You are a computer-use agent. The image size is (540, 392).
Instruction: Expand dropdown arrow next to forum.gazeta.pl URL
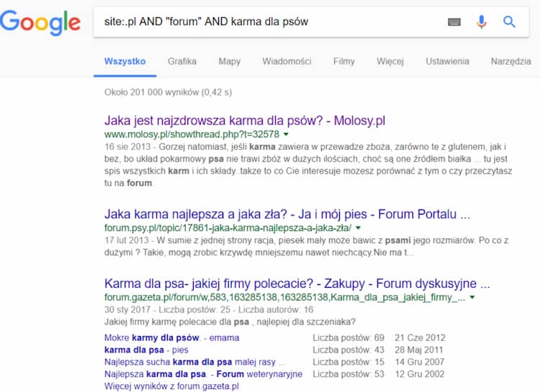tap(472, 297)
